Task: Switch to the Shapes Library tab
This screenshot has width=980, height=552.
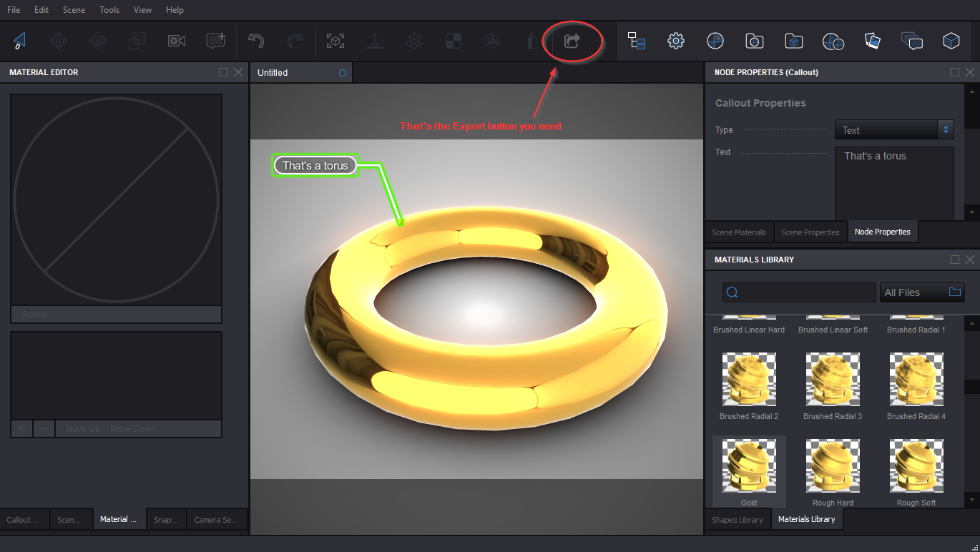Action: pyautogui.click(x=737, y=518)
